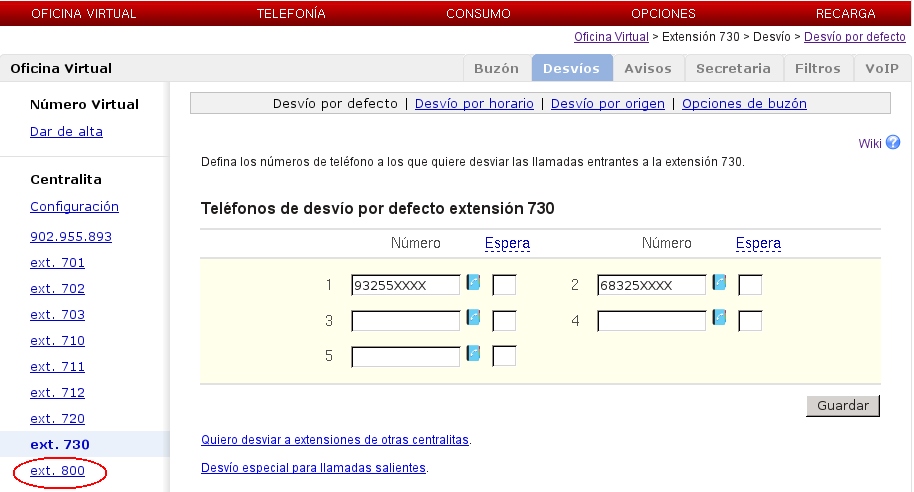914x492 pixels.
Task: Select ext. 800 in the sidebar
Action: coord(57,471)
